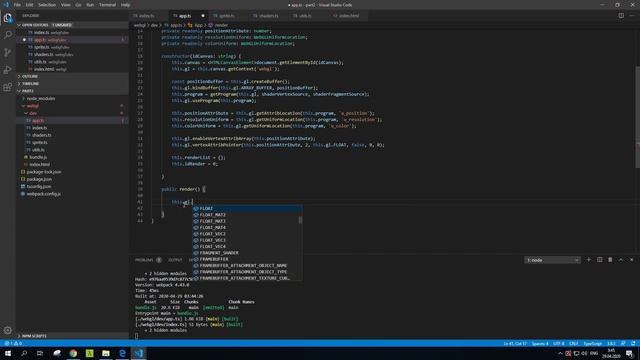Collapse the PART2 workspace folder section
The height and width of the screenshot is (360, 640).
click(x=72, y=91)
